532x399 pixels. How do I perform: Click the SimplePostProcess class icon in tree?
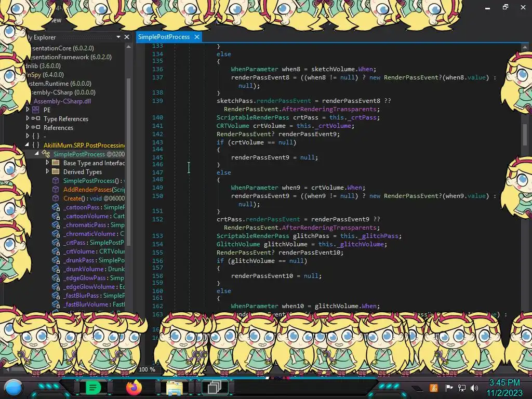pos(46,154)
